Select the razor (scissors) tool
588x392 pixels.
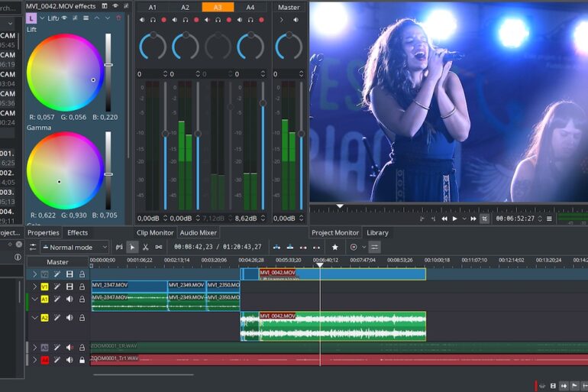(x=145, y=247)
